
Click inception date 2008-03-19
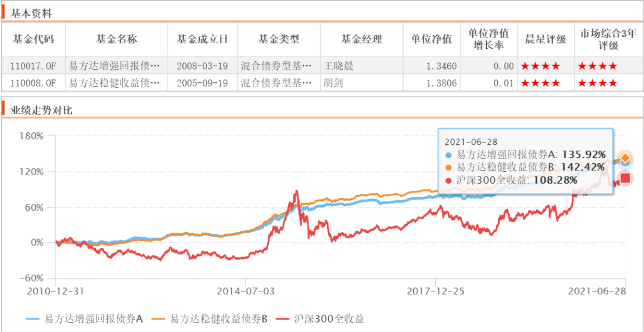click(202, 66)
